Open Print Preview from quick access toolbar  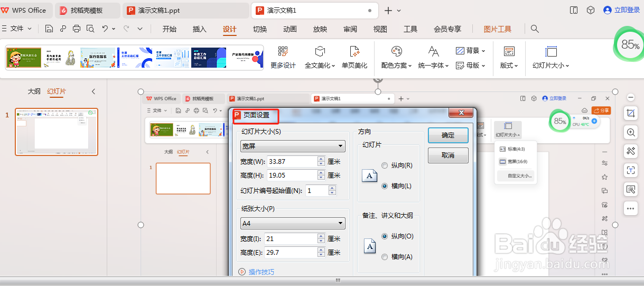click(90, 29)
